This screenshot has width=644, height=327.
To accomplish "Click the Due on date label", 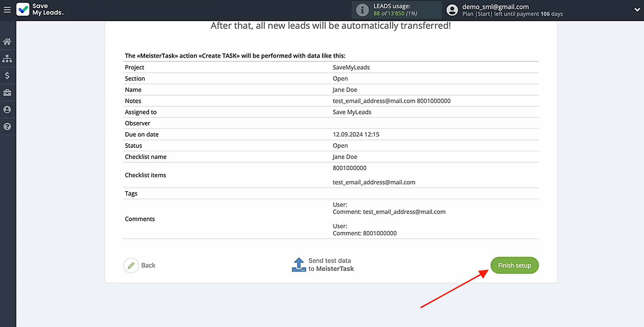I will pyautogui.click(x=142, y=134).
